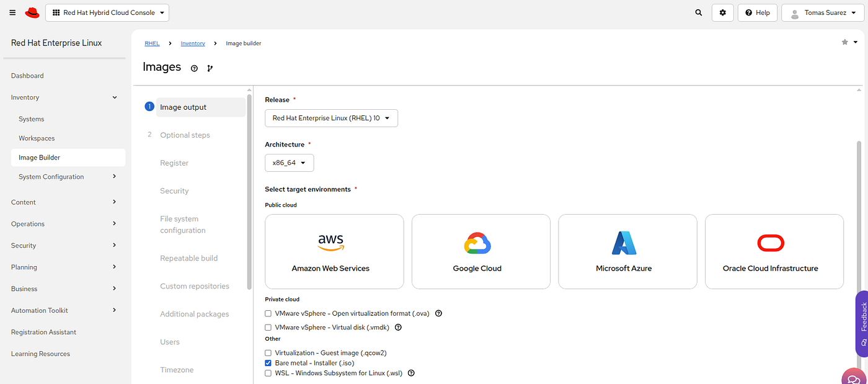This screenshot has height=384, width=868.
Task: Click the Help button
Action: click(758, 12)
